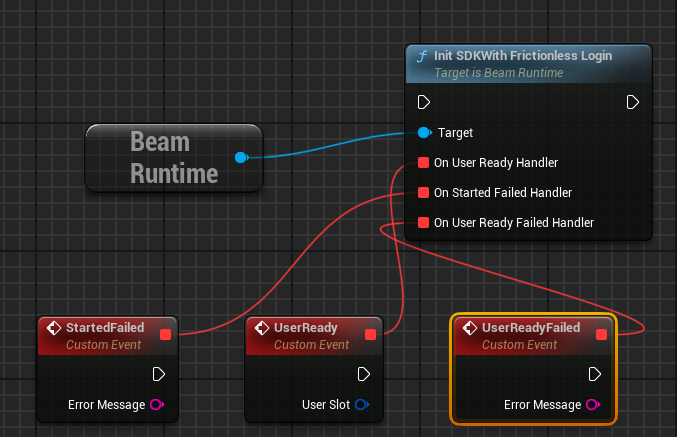The width and height of the screenshot is (677, 437).
Task: Click the UserReady execution output pin
Action: pos(364,374)
